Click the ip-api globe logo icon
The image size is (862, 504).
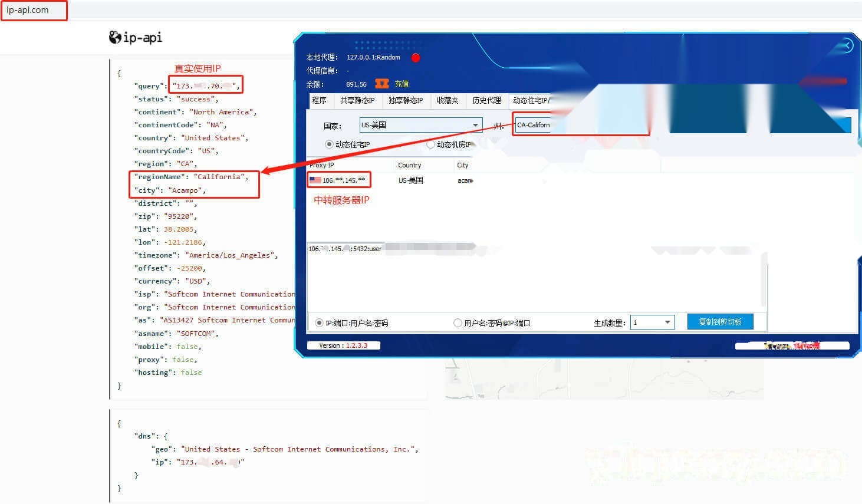tap(115, 37)
